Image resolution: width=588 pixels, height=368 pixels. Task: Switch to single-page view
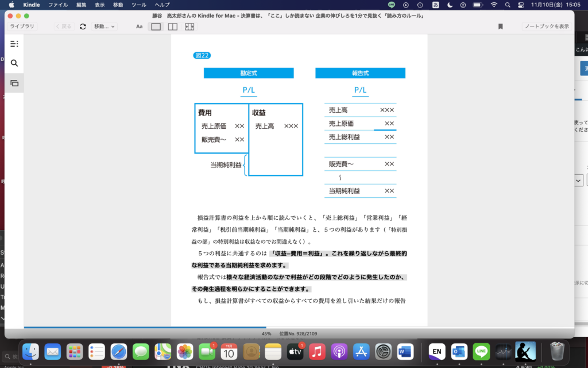tap(156, 26)
